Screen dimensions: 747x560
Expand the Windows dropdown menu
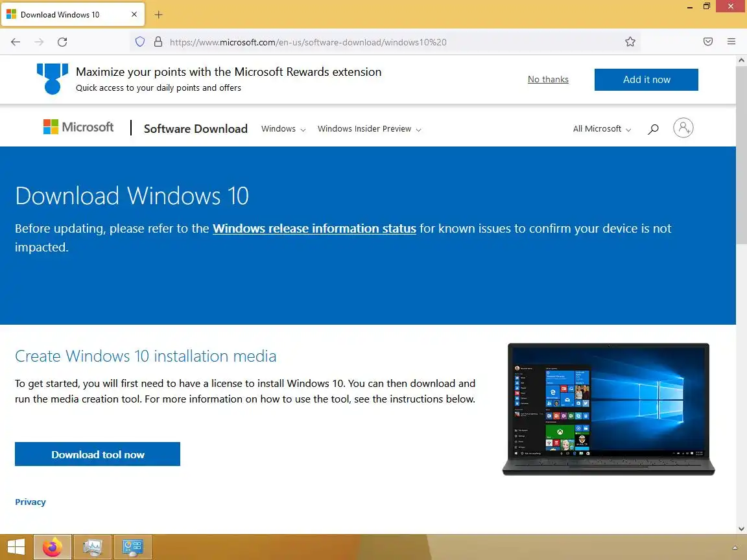coord(283,128)
